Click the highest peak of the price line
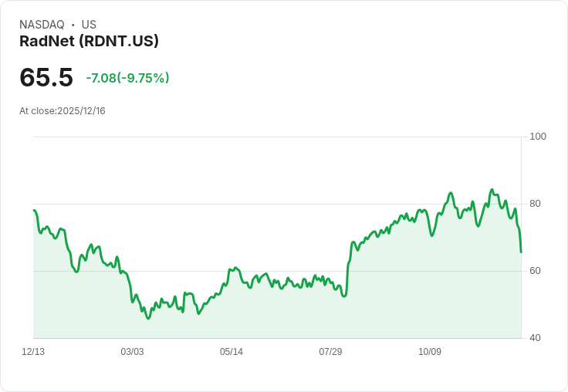 [x=492, y=190]
